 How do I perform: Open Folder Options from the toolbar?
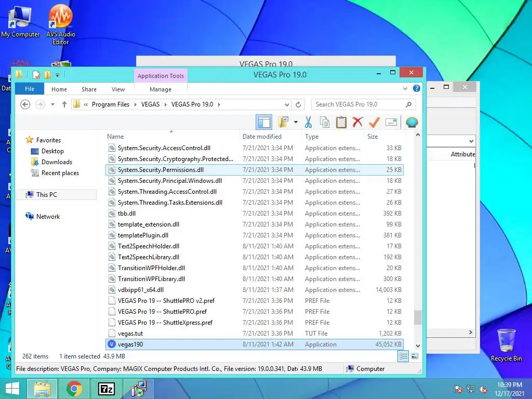[283, 122]
